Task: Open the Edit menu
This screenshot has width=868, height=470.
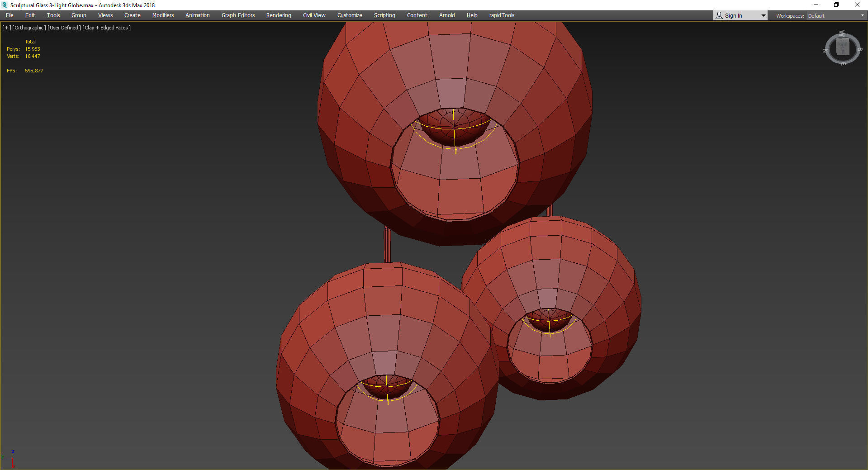Action: pos(30,15)
